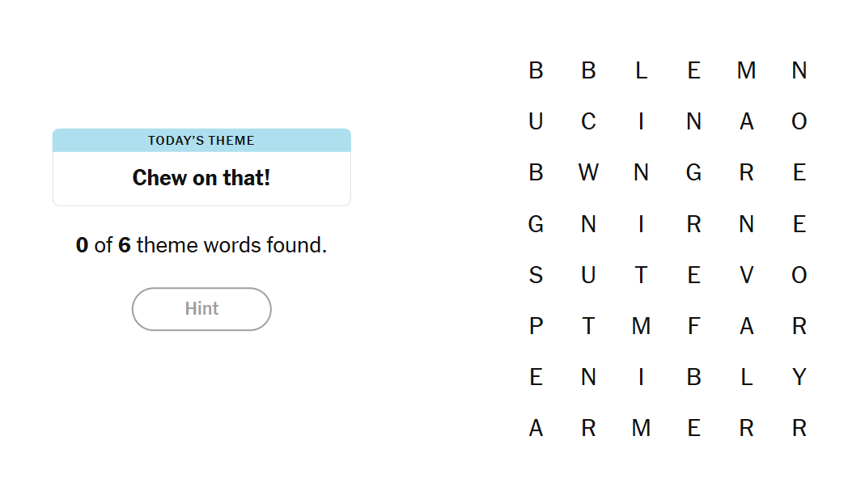The image size is (865, 504).
Task: Select the letter S tile
Action: click(536, 275)
